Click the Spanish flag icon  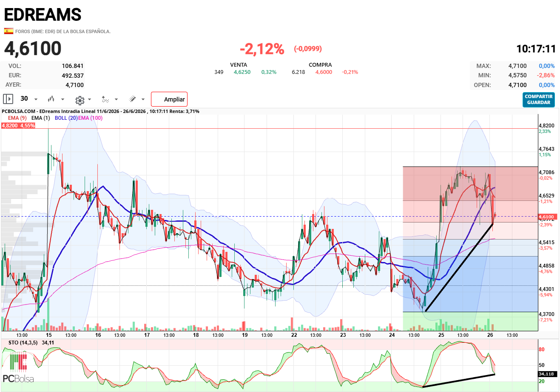click(8, 31)
